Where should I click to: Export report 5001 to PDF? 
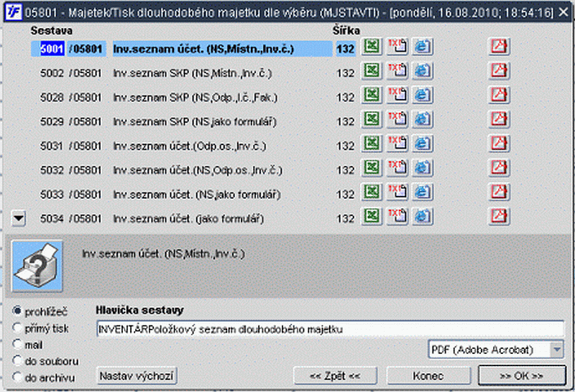(499, 47)
